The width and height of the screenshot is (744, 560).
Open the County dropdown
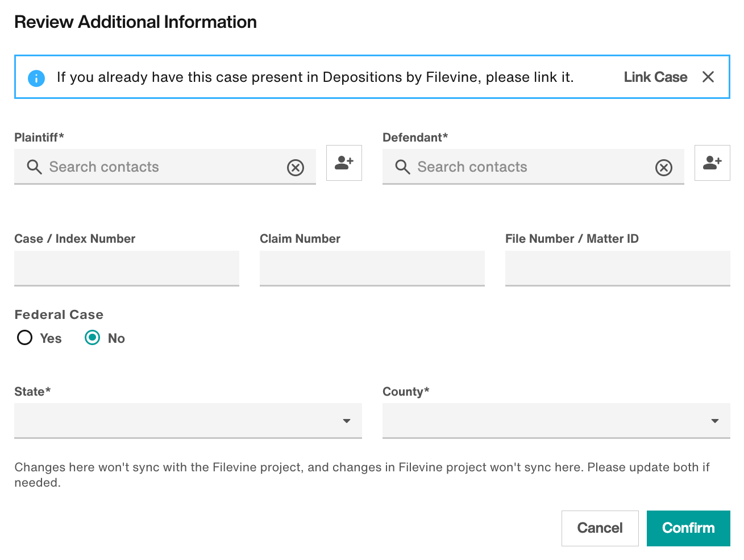coord(556,421)
